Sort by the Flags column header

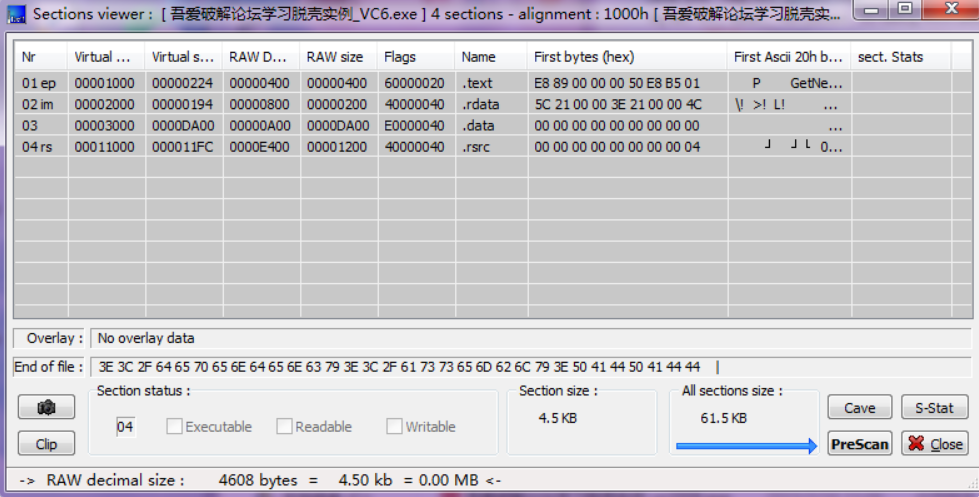pos(416,57)
